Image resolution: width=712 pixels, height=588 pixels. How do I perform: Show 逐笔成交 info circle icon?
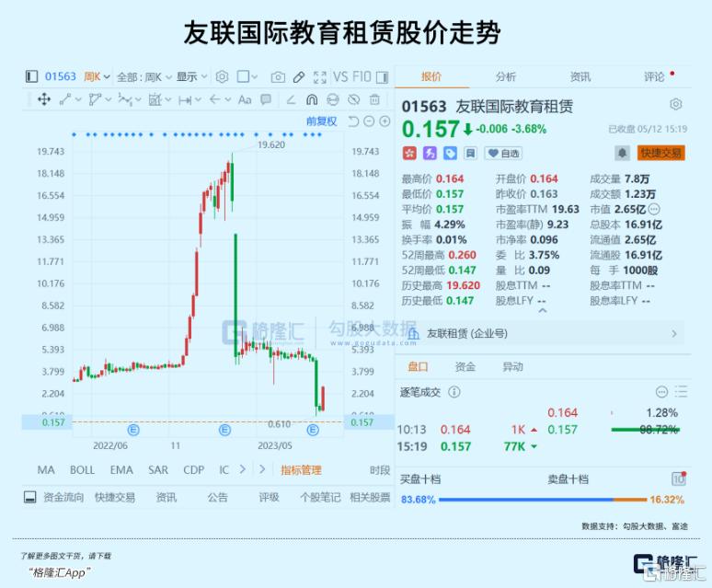pos(454,392)
